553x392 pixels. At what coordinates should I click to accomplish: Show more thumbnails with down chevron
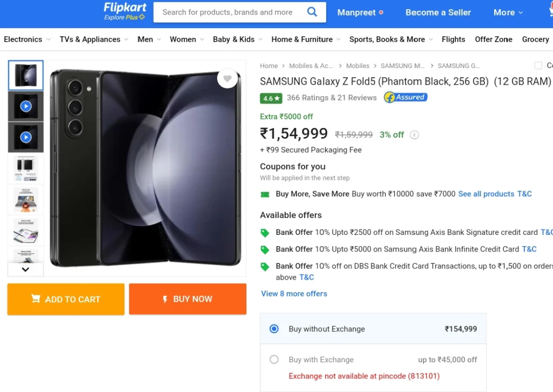pos(25,269)
